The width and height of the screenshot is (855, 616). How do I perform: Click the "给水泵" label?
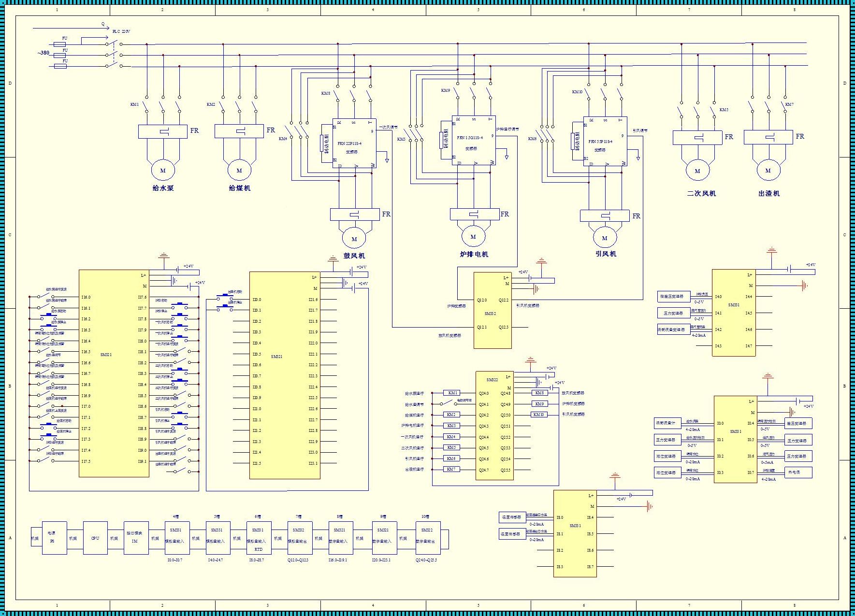[163, 188]
